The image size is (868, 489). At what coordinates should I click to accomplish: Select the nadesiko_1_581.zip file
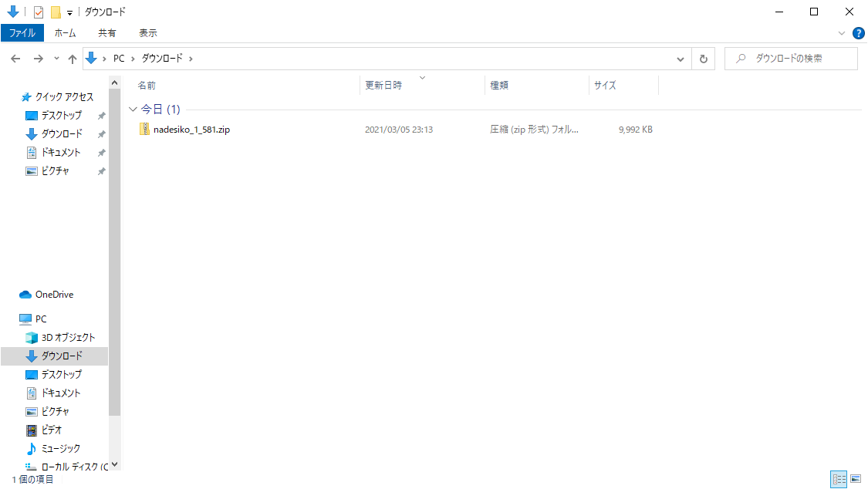(x=191, y=130)
